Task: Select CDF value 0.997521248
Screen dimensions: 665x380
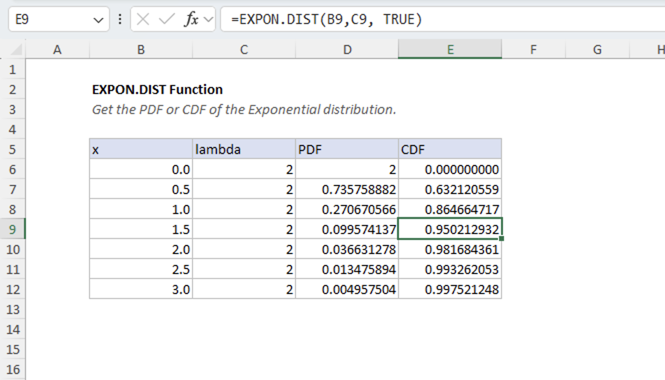Action: click(x=450, y=289)
